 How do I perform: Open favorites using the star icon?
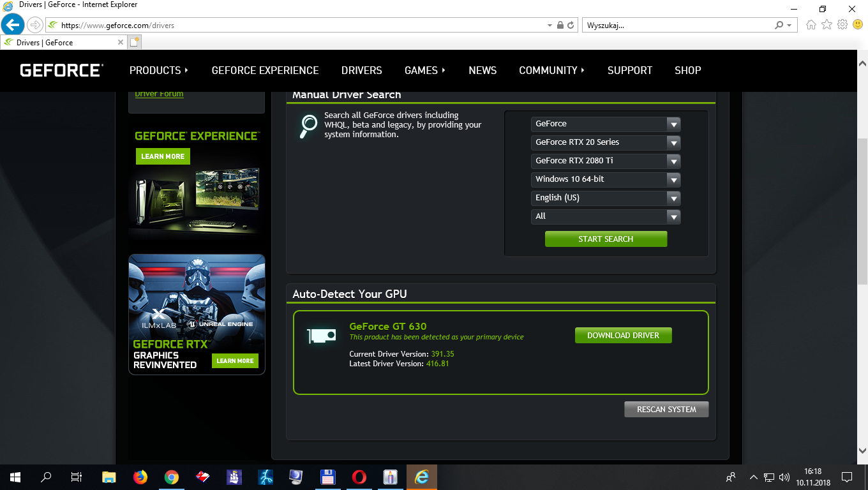tap(827, 25)
